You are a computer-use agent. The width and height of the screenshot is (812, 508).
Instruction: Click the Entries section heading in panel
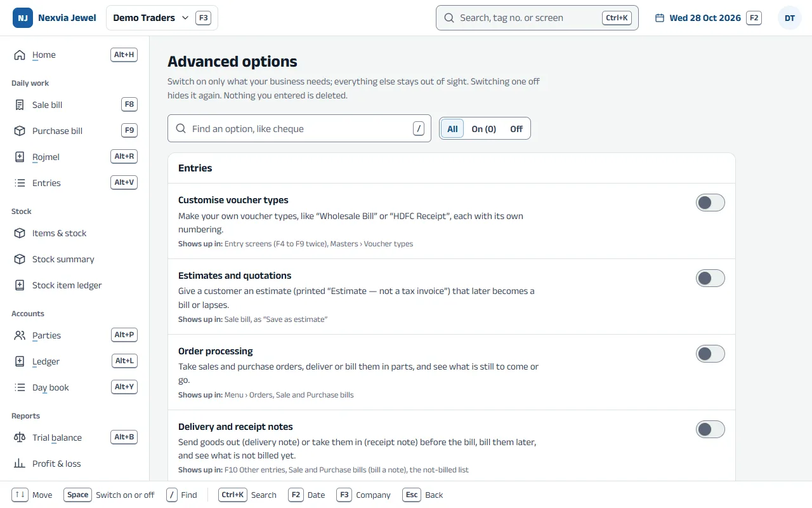click(195, 168)
